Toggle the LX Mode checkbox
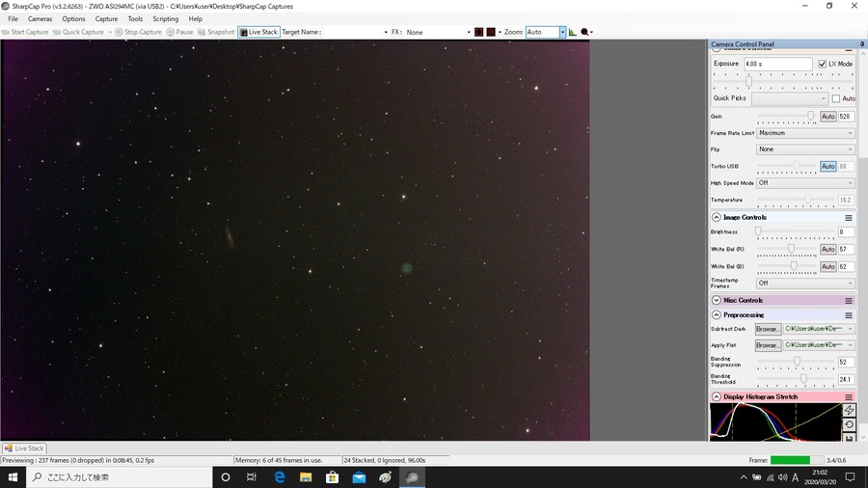 (822, 65)
